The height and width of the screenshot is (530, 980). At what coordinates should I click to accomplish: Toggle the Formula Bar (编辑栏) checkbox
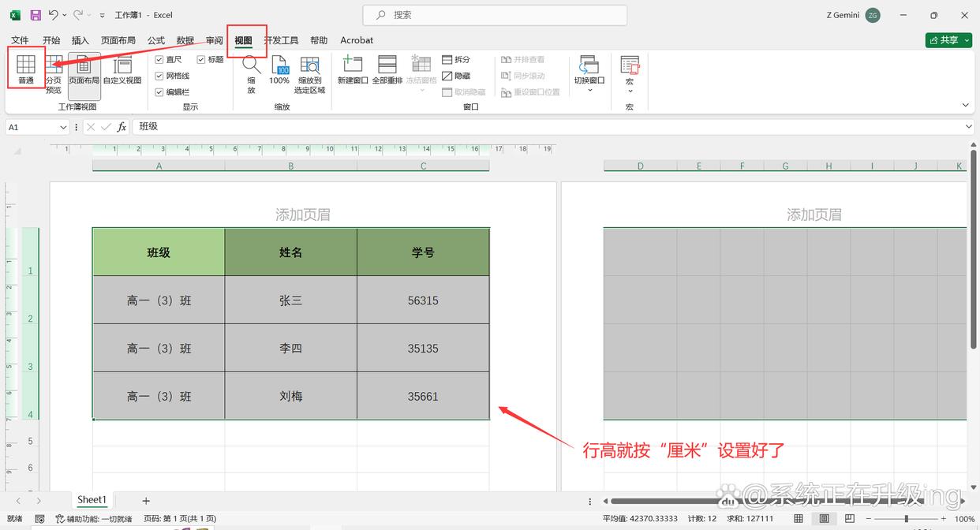[x=173, y=91]
